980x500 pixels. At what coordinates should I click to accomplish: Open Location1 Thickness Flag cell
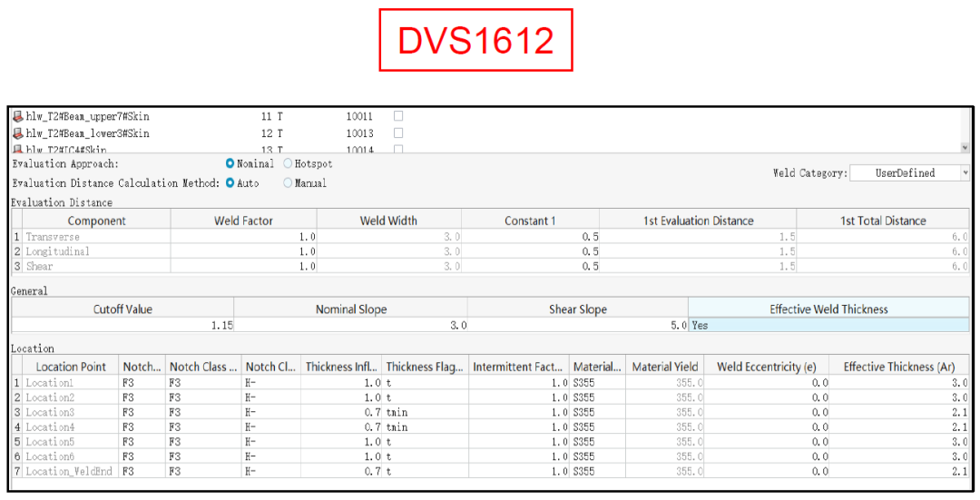[x=424, y=383]
